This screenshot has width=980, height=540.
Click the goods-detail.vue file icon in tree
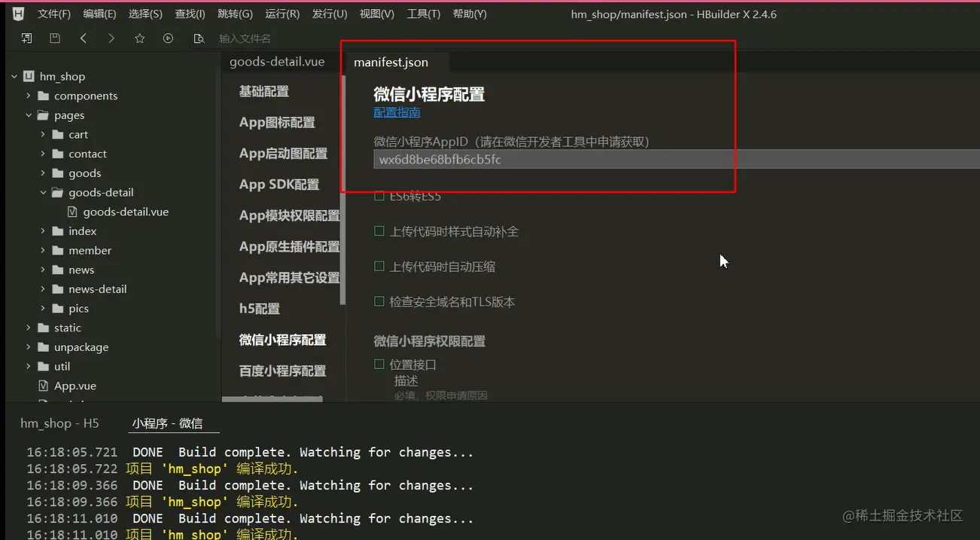72,212
